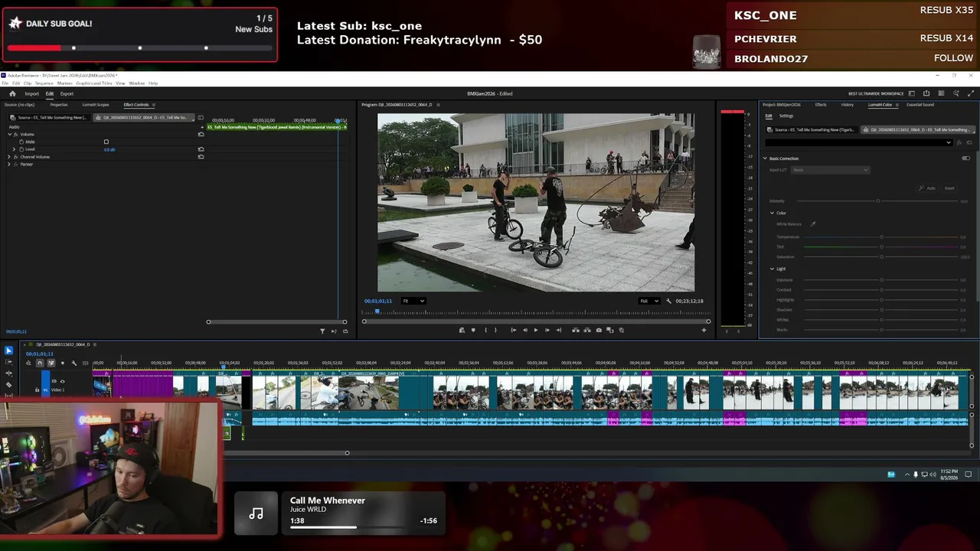Adjust the Temperature slider
Viewport: 980px width, 551px height.
pyautogui.click(x=880, y=237)
